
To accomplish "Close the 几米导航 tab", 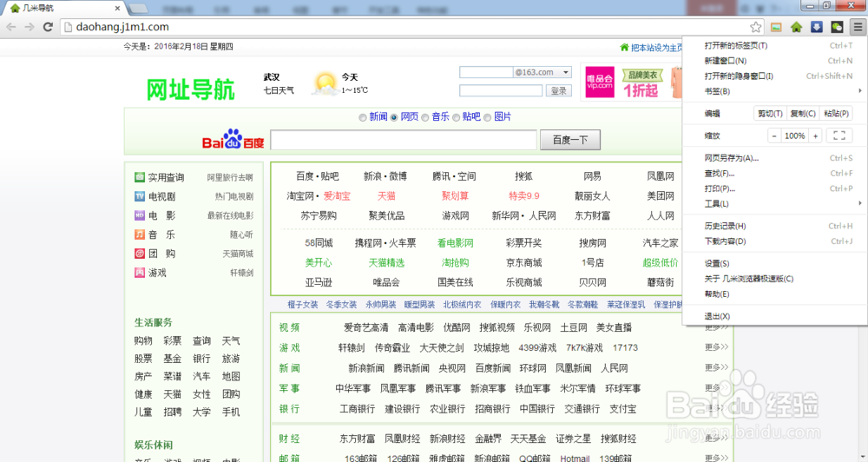I will pos(117,9).
